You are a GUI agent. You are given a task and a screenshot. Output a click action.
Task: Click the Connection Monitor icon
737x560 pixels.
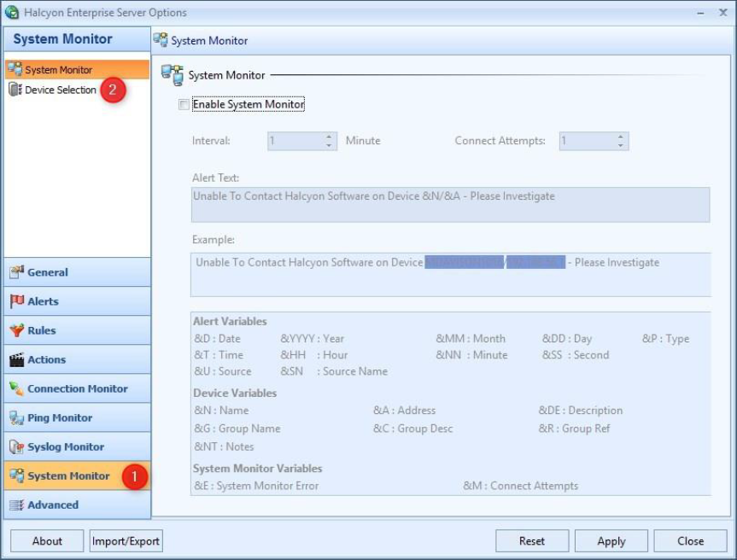click(x=16, y=388)
